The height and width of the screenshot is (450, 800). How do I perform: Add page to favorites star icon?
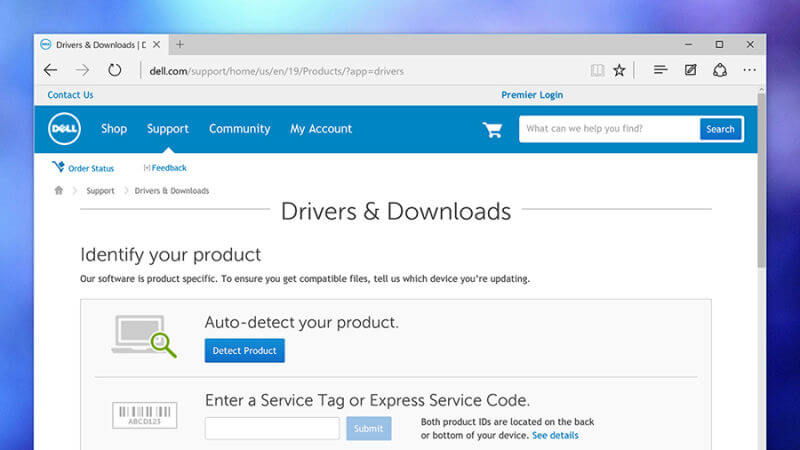tap(619, 70)
